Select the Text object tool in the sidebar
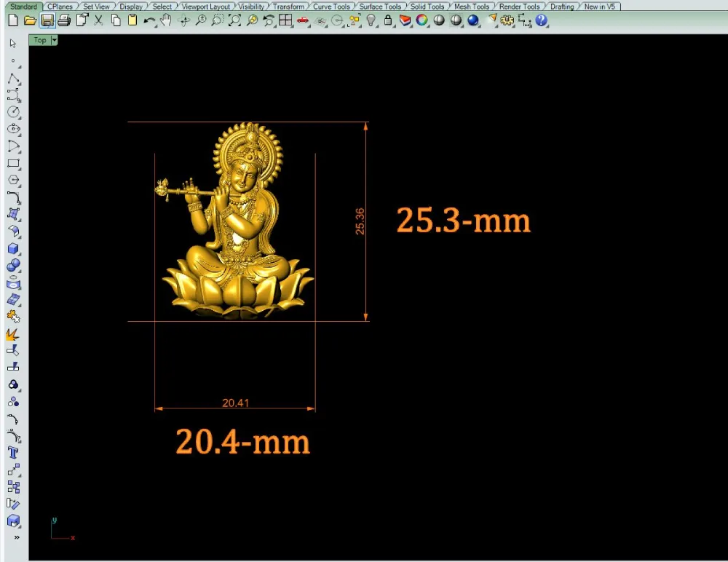This screenshot has height=562, width=728. [13, 452]
